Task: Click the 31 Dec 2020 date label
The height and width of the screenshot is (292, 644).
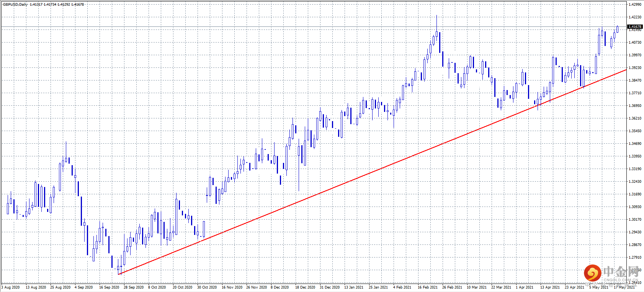Action: [330, 287]
